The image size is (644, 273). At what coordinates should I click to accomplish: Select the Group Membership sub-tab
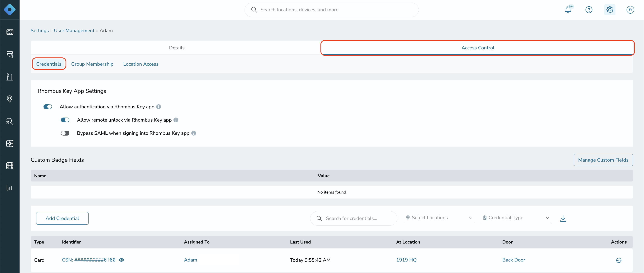(92, 64)
